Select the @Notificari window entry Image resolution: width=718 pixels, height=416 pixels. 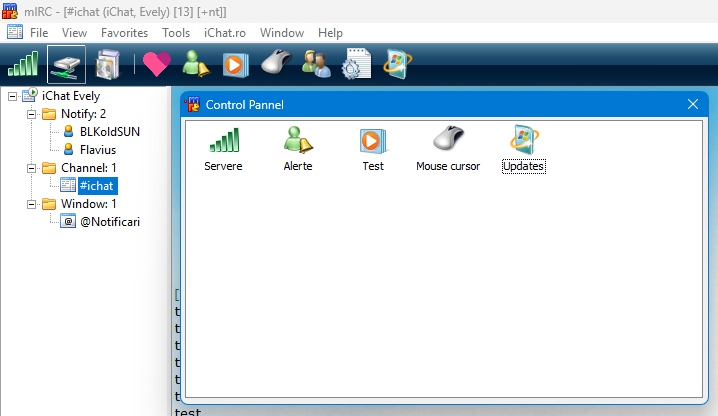tap(109, 222)
